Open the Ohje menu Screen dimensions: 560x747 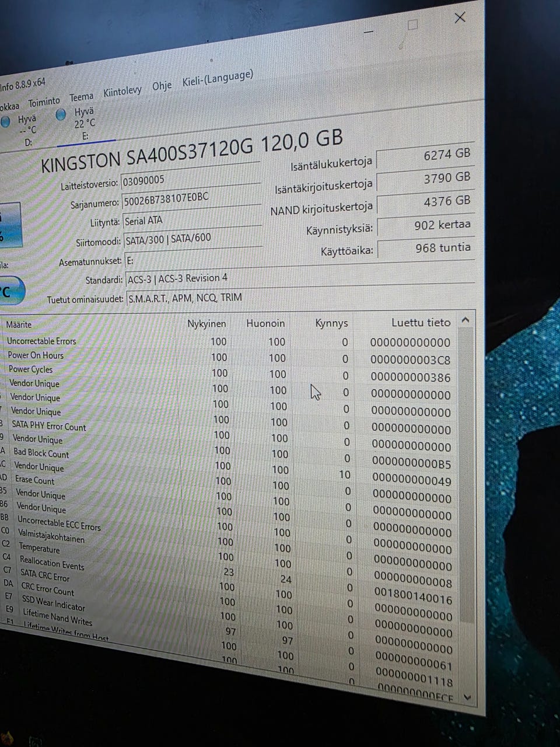coord(162,86)
